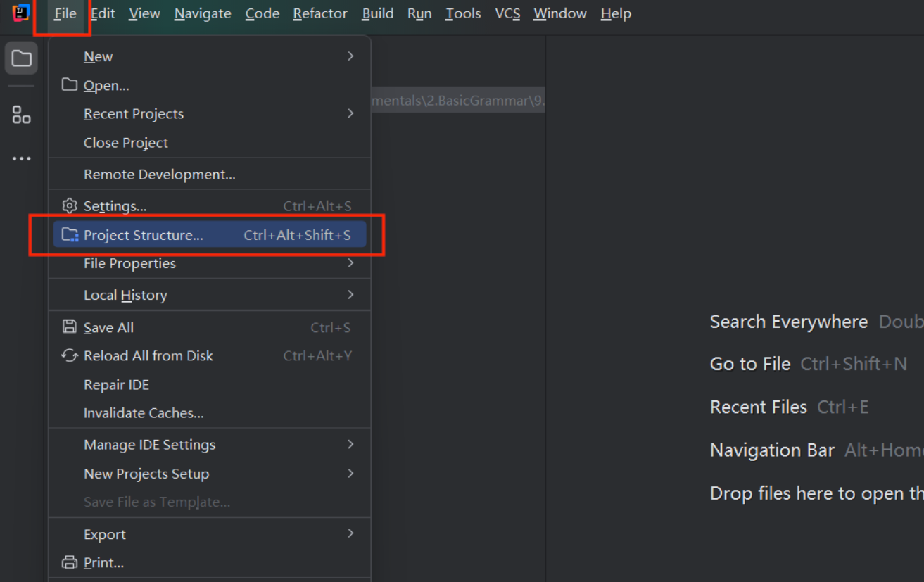The image size is (924, 582).
Task: Open the Build menu
Action: coord(378,13)
